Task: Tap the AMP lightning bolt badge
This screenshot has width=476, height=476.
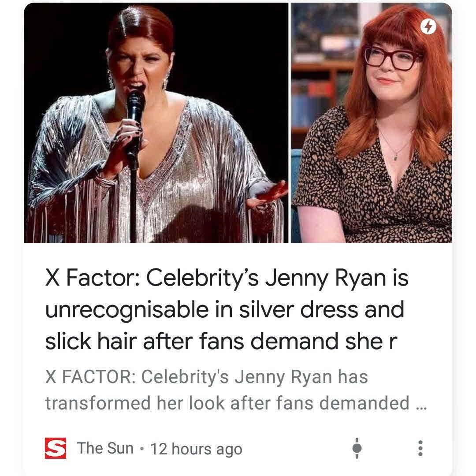Action: coord(428,27)
